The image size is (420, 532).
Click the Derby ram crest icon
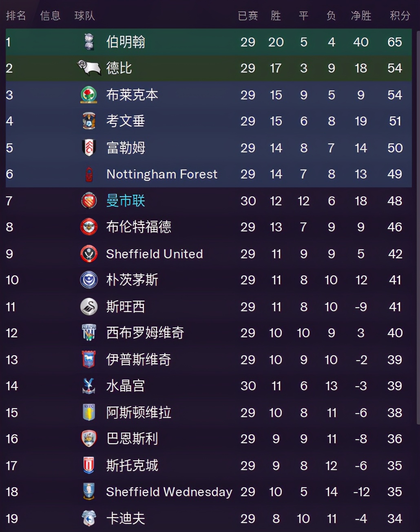click(89, 68)
